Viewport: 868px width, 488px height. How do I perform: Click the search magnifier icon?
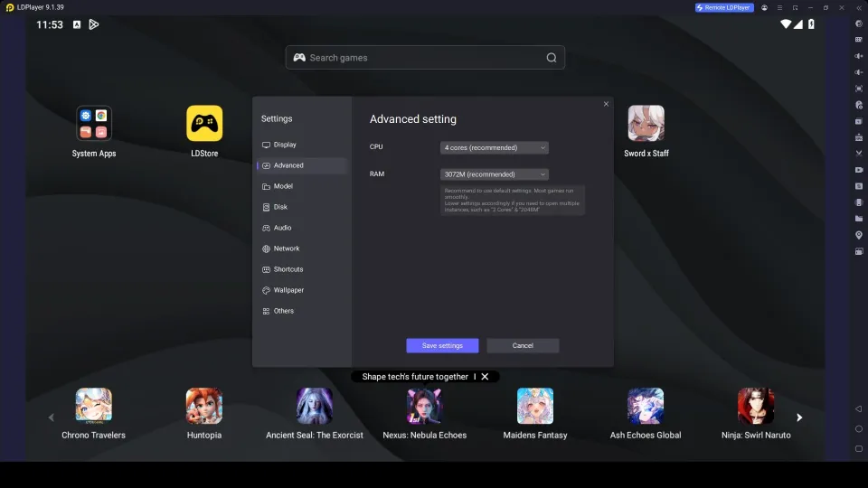coord(552,58)
